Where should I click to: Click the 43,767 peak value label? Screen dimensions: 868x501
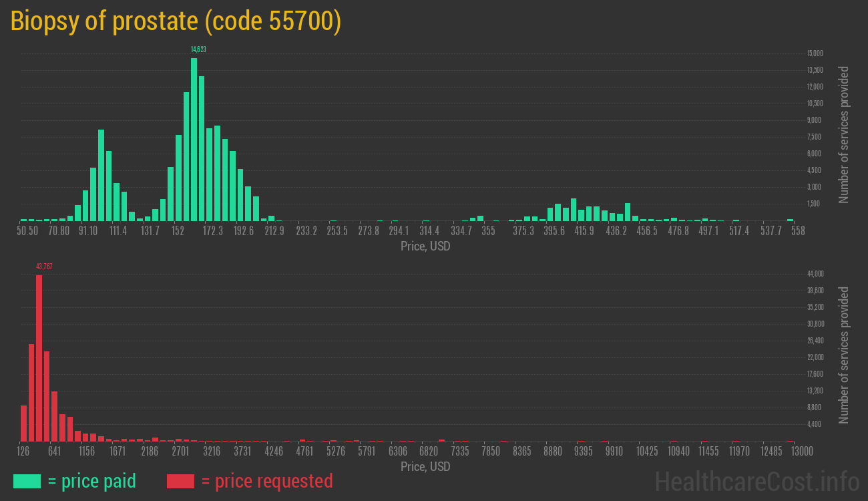pyautogui.click(x=44, y=267)
